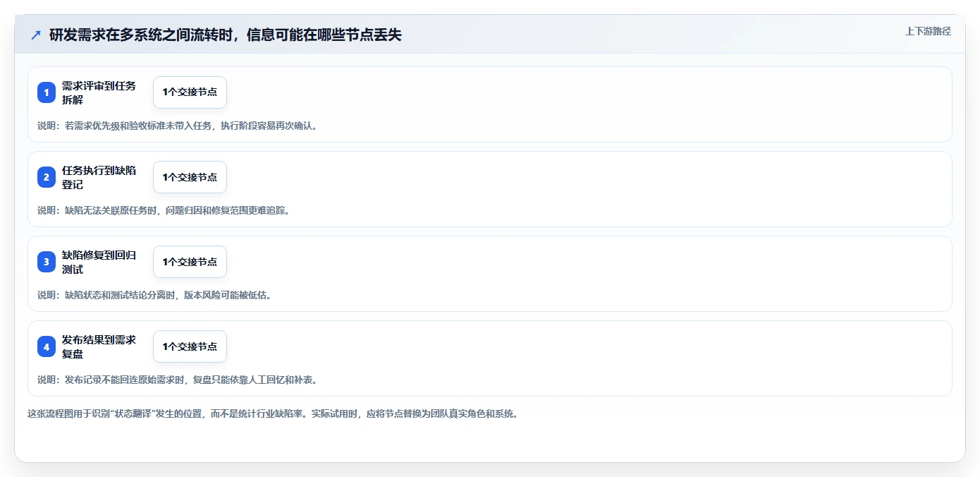
Task: Click step number 4 badge
Action: coord(47,346)
